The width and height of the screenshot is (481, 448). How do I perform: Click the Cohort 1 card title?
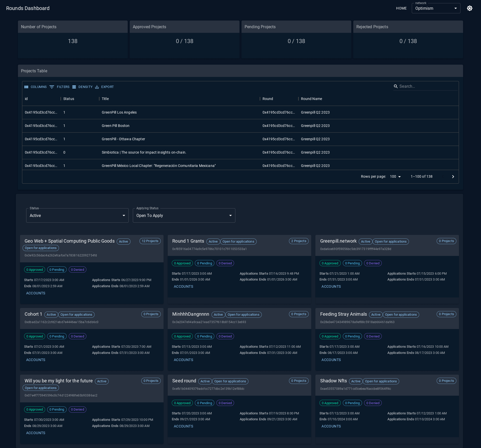tap(33, 314)
